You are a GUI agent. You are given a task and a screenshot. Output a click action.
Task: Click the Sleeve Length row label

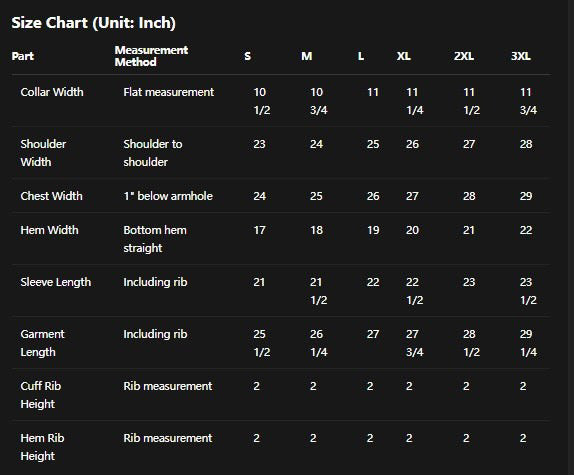pyautogui.click(x=56, y=282)
